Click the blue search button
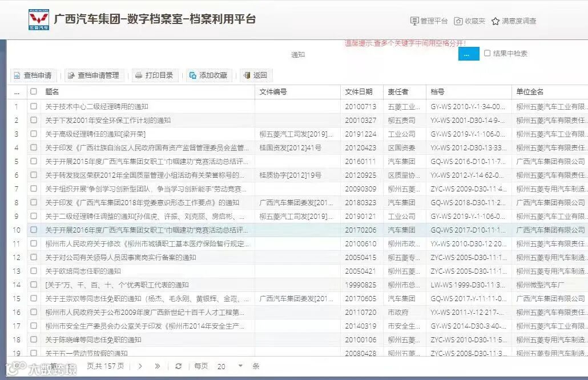Viewport: 588px width, 380px height. point(469,54)
